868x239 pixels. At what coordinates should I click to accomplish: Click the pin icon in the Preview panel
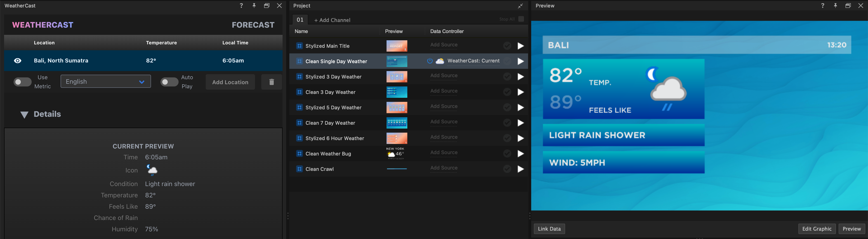835,6
